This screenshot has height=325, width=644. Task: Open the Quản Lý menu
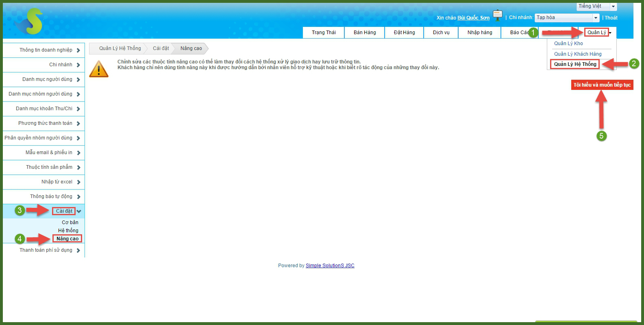596,33
